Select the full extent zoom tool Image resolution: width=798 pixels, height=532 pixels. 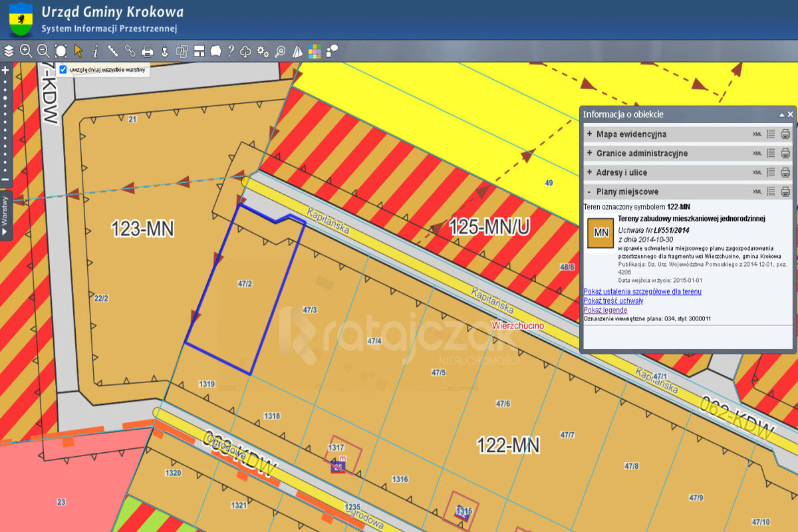61,51
